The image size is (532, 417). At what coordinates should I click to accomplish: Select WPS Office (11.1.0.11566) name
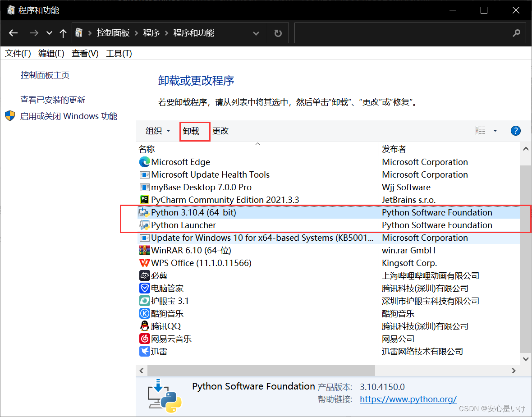[x=201, y=263]
